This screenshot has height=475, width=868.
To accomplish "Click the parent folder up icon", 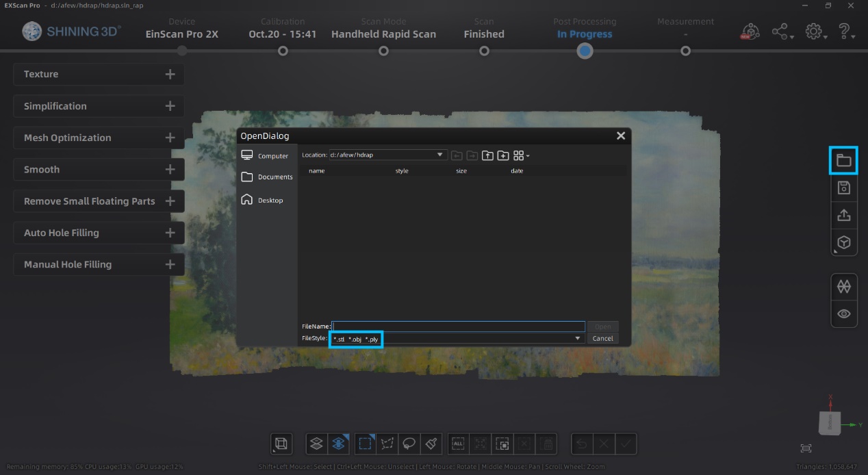I will point(487,155).
